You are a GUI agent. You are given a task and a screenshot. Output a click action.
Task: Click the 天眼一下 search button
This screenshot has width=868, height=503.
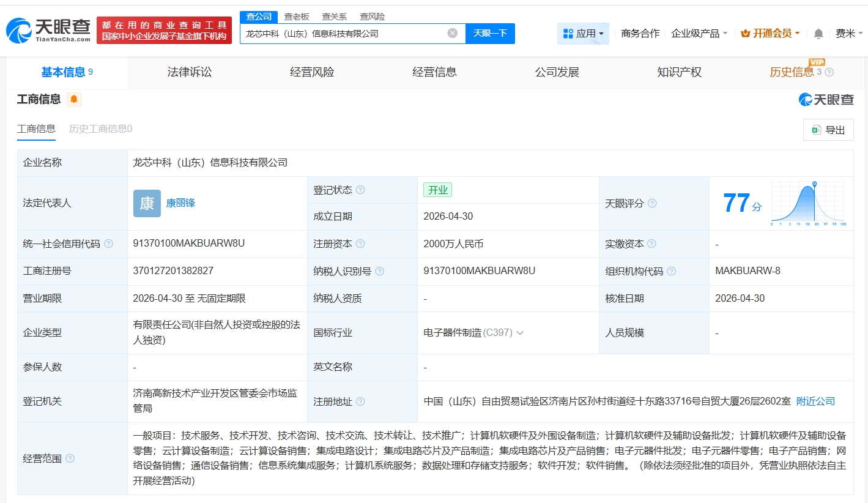[x=490, y=33]
